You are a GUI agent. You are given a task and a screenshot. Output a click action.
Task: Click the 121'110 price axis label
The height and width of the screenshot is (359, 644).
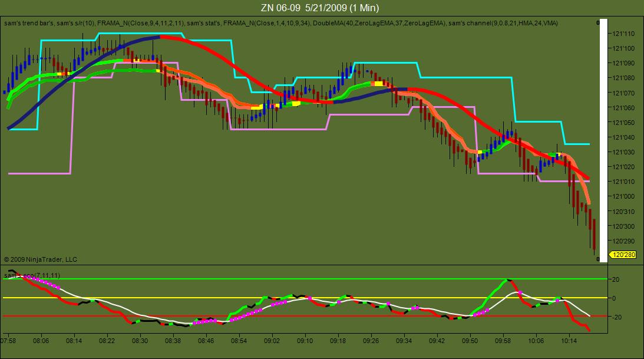pos(623,34)
